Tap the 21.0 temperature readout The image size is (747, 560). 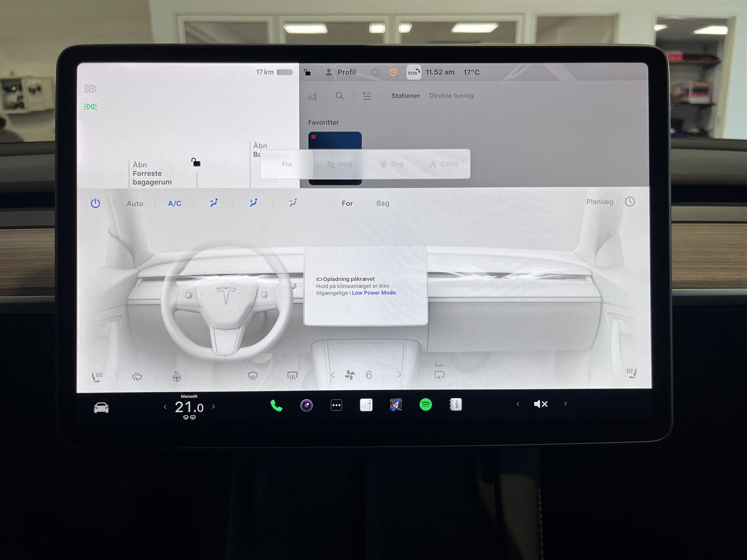(189, 407)
